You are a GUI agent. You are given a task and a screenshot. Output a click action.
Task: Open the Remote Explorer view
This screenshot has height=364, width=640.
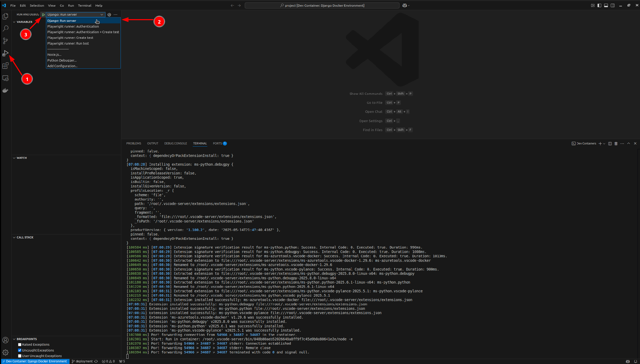[x=5, y=78]
